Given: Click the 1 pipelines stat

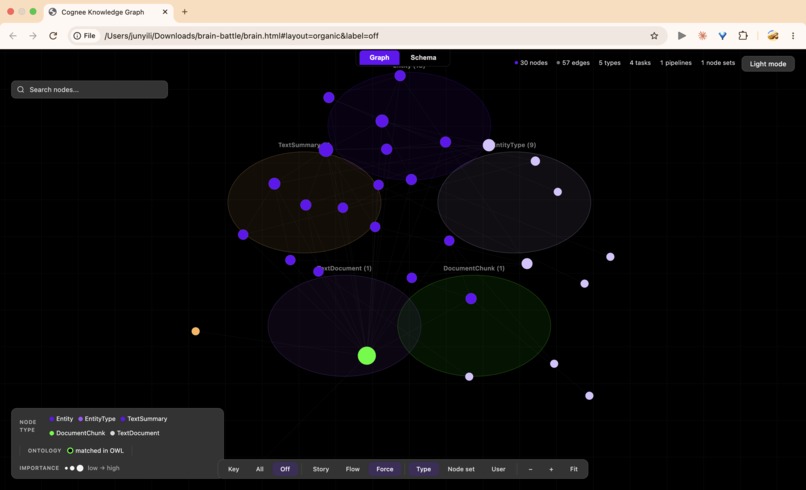Looking at the screenshot, I should (675, 63).
